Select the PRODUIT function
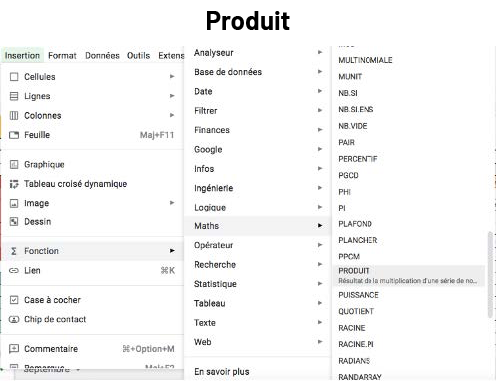The height and width of the screenshot is (381, 496). coord(409,275)
